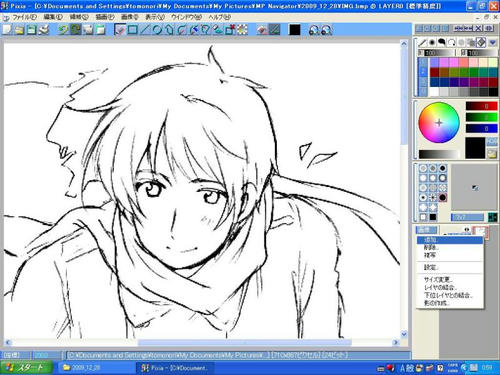The width and height of the screenshot is (500, 375).
Task: Click the green undo arrow icon
Action: coord(63,30)
